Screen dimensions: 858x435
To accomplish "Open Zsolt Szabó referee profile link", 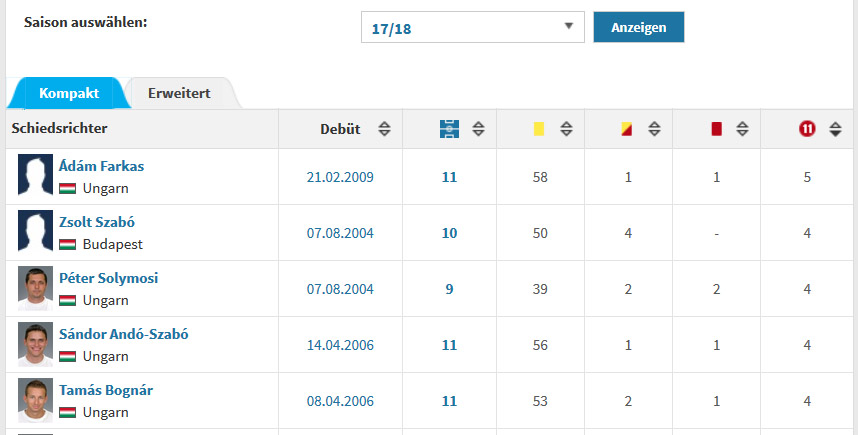I will click(97, 222).
